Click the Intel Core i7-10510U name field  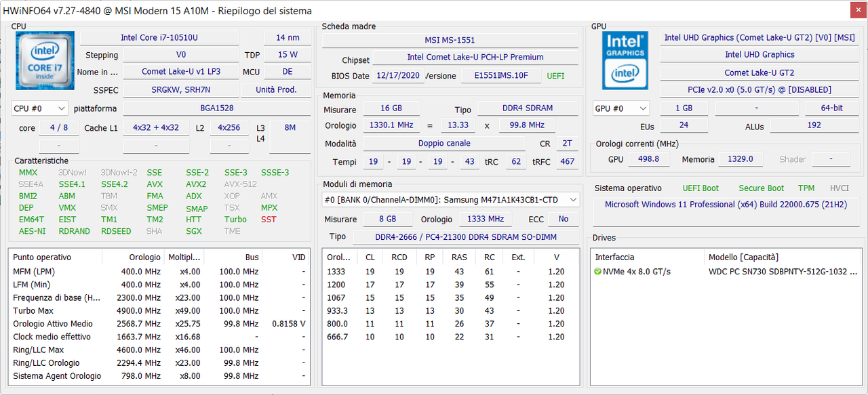click(159, 38)
